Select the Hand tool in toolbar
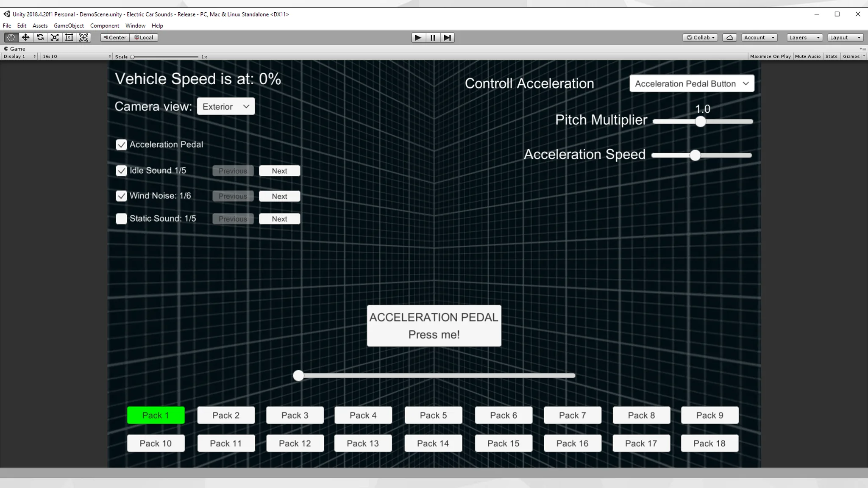The image size is (868, 488). point(11,37)
